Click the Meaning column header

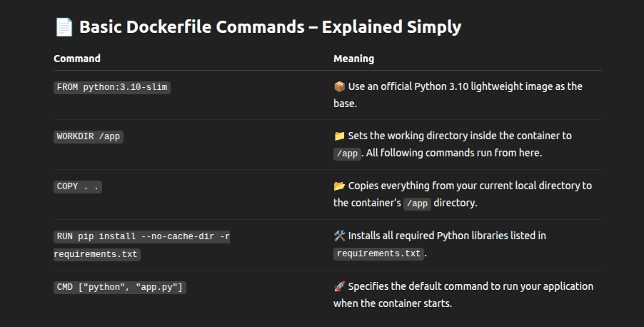pos(353,59)
